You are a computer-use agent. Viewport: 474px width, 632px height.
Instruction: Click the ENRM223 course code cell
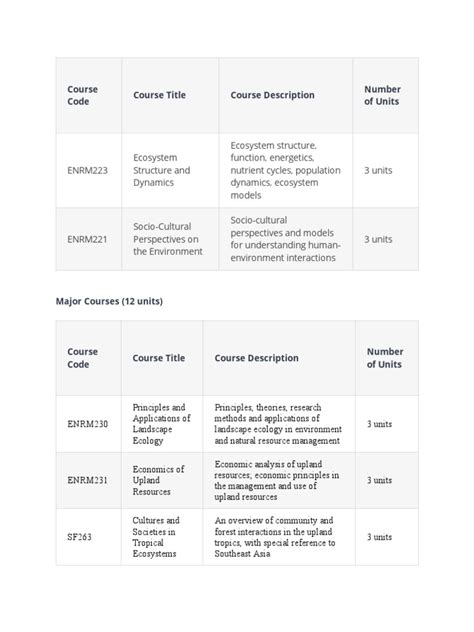[87, 170]
